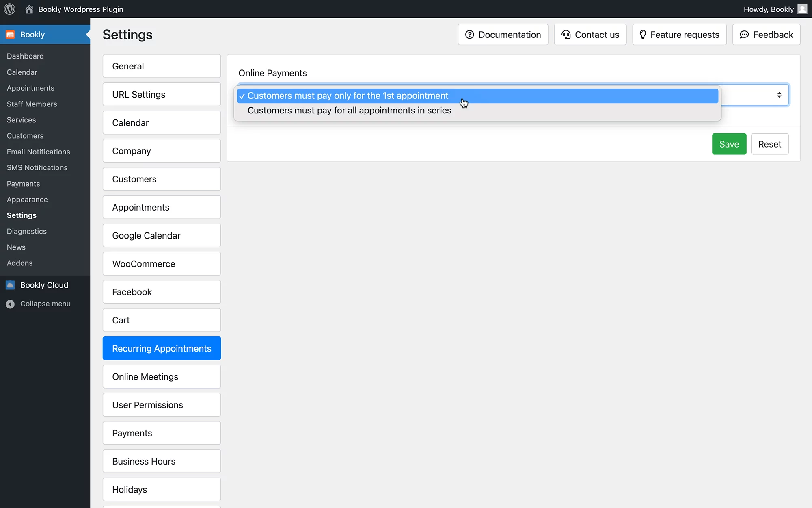The image size is (812, 508).
Task: Click the home icon beside site name
Action: pos(29,9)
